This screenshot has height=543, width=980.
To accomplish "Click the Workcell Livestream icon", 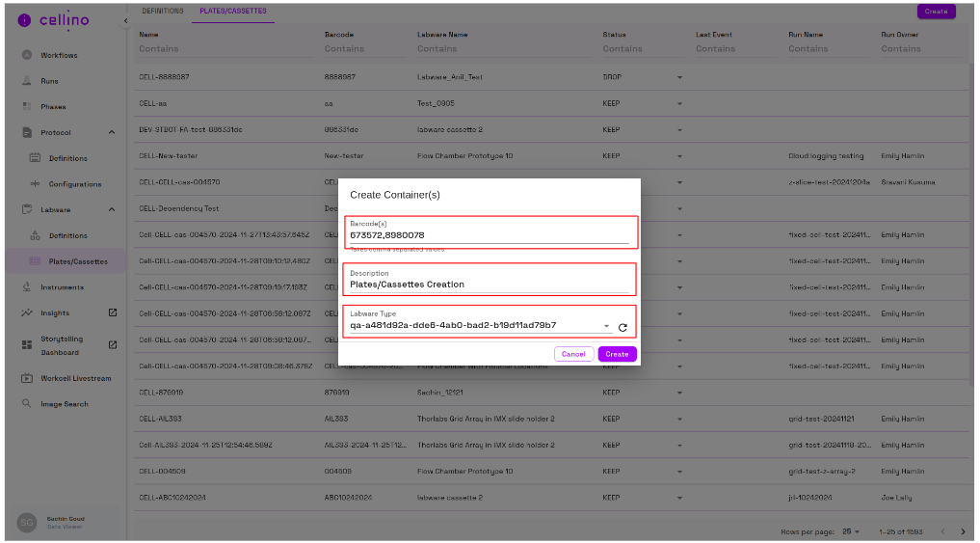I will click(x=27, y=378).
